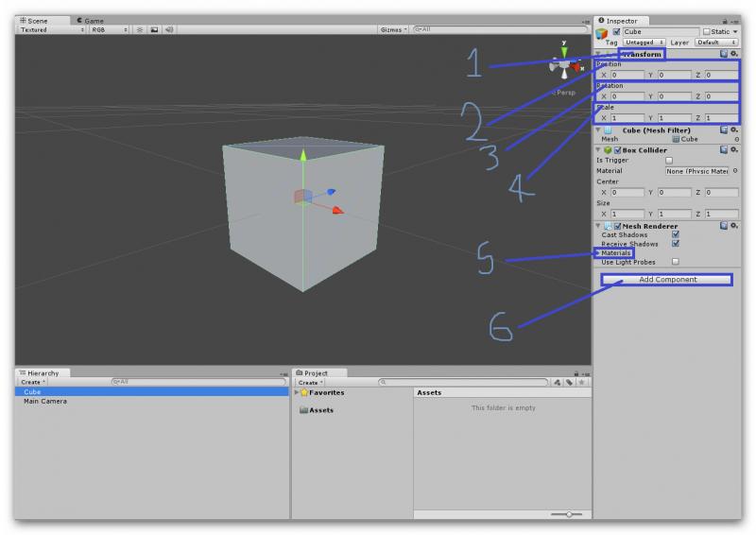Enable Use Light Probes checkbox
The height and width of the screenshot is (535, 756).
point(676,262)
